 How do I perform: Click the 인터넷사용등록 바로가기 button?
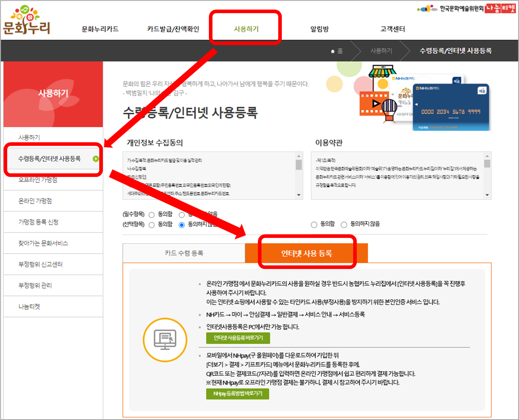(x=238, y=338)
